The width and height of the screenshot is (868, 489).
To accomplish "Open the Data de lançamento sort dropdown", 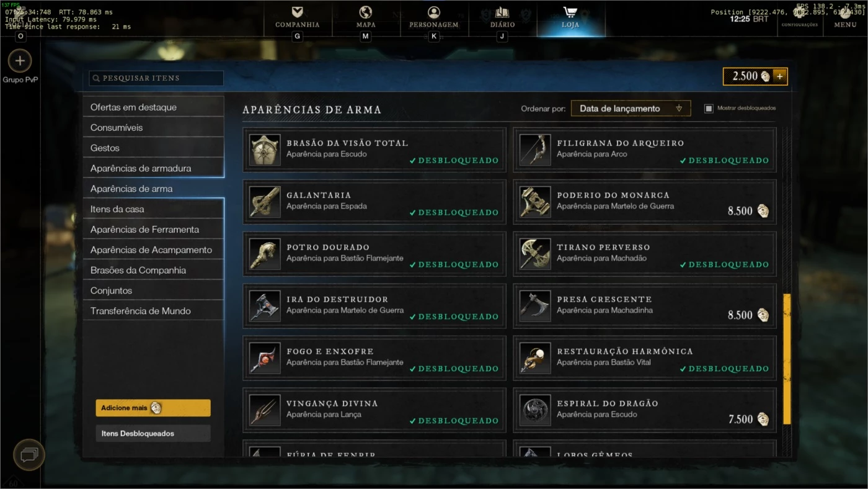I will click(631, 108).
